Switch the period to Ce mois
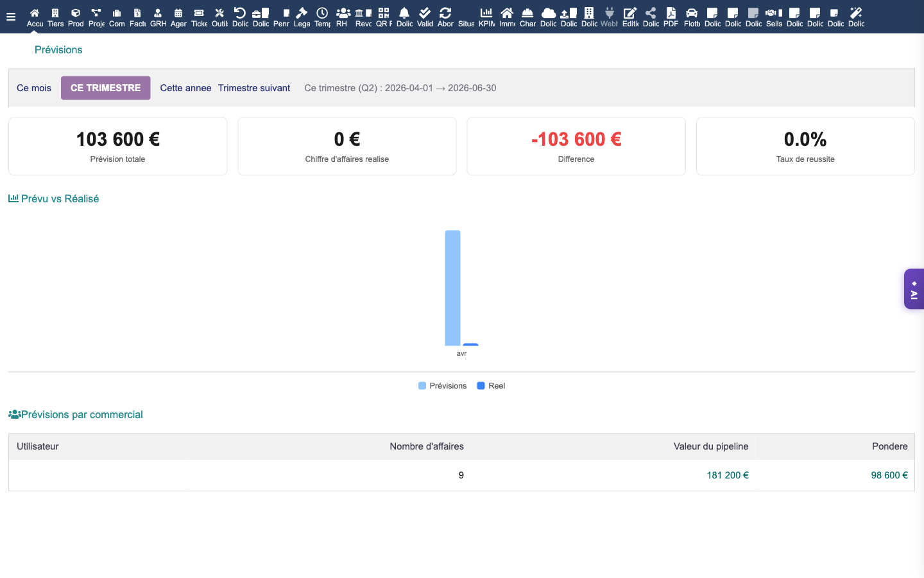924x578 pixels. click(34, 88)
